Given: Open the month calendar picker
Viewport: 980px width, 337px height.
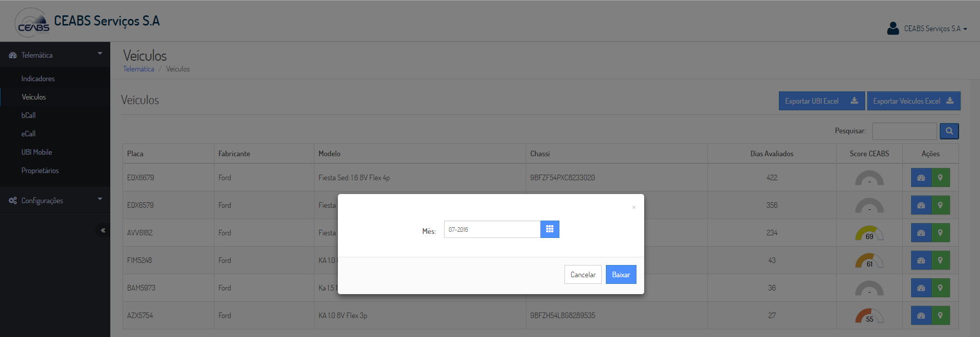Looking at the screenshot, I should point(550,229).
